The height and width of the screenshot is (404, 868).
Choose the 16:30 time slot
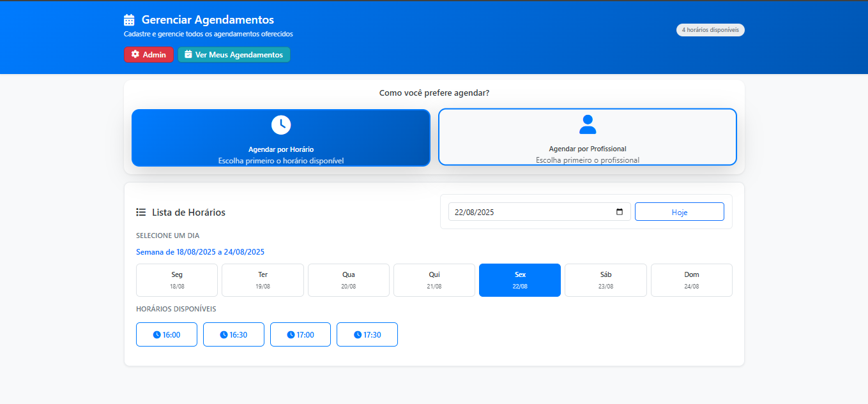click(234, 334)
